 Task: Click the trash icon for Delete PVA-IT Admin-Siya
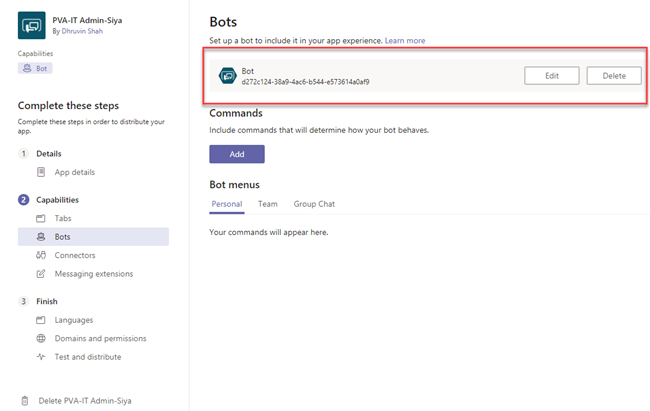25,401
